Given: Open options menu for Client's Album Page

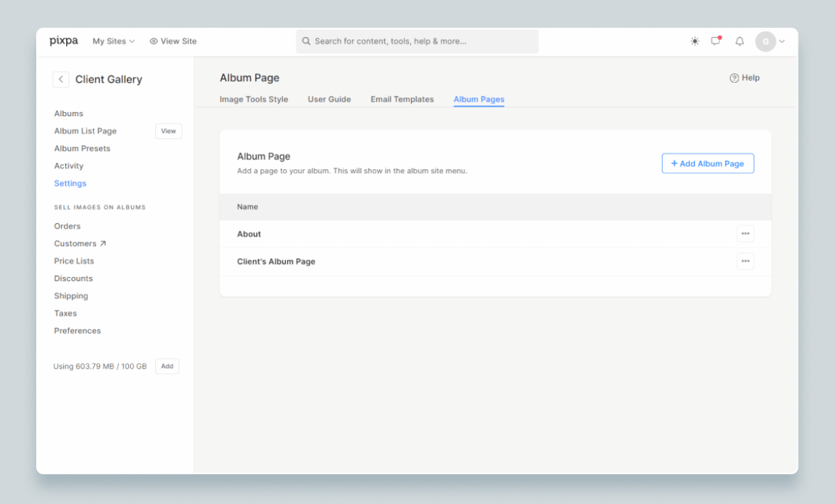Looking at the screenshot, I should tap(745, 262).
